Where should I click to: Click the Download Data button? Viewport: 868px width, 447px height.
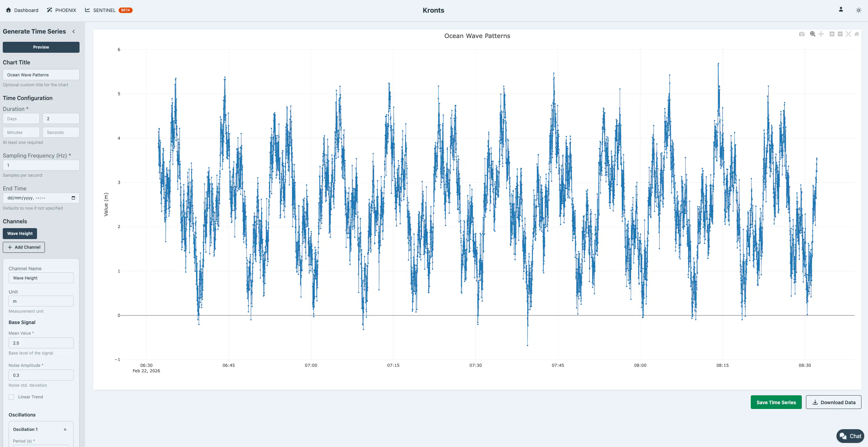pyautogui.click(x=833, y=402)
